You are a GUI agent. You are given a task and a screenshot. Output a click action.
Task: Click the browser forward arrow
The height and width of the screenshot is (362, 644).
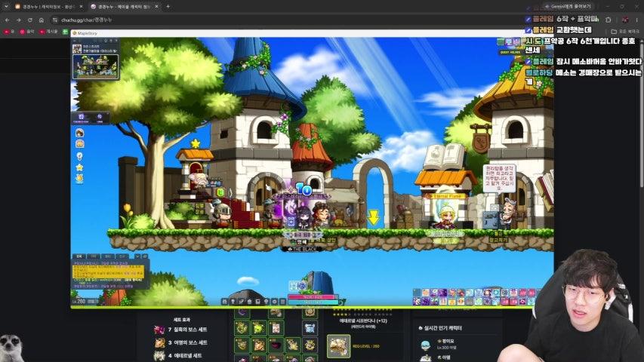pos(18,20)
